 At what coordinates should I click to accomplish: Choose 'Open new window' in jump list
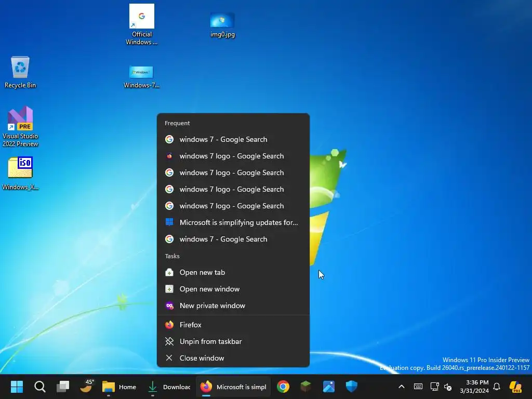pyautogui.click(x=233, y=289)
